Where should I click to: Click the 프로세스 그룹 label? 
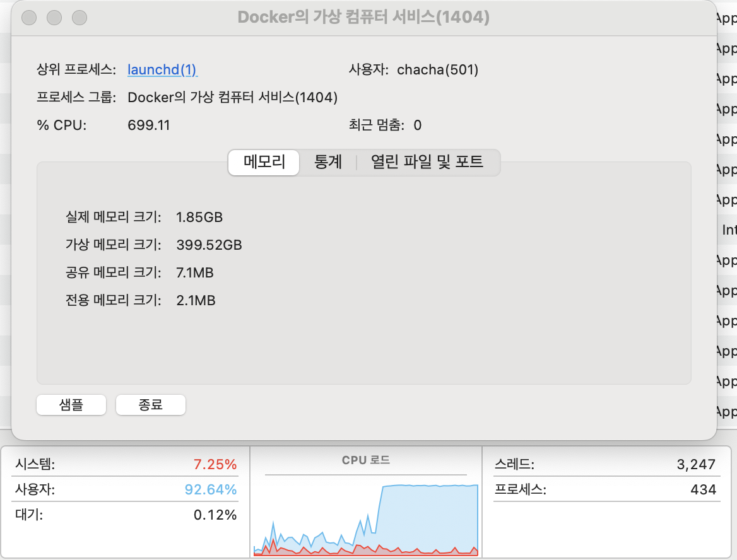coord(76,97)
